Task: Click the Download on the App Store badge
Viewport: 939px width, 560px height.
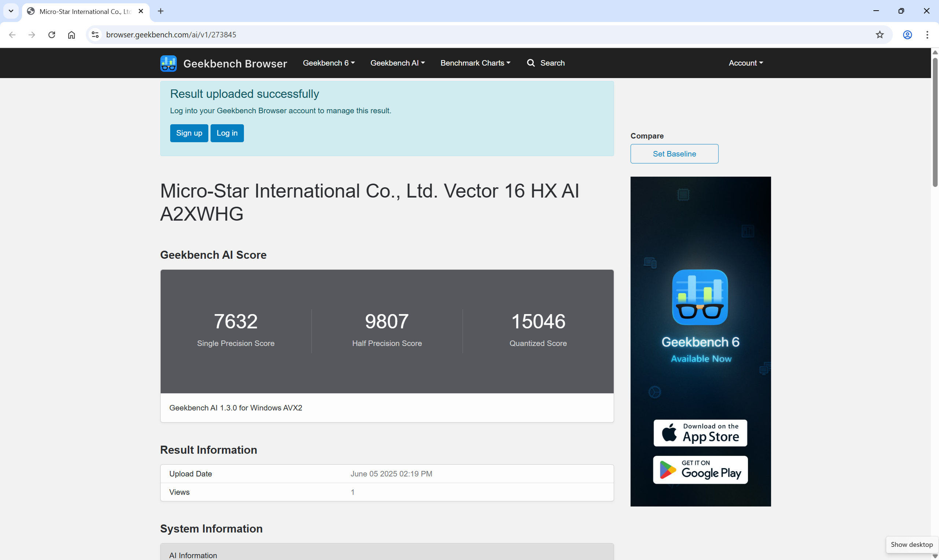Action: tap(700, 433)
